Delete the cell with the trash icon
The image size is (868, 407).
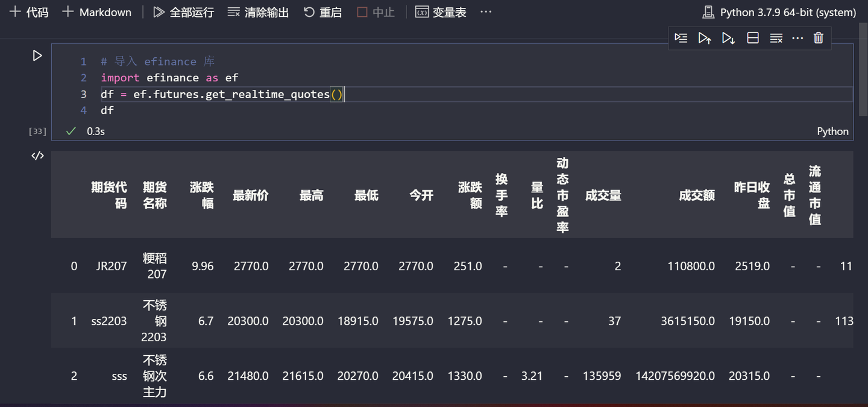click(818, 37)
